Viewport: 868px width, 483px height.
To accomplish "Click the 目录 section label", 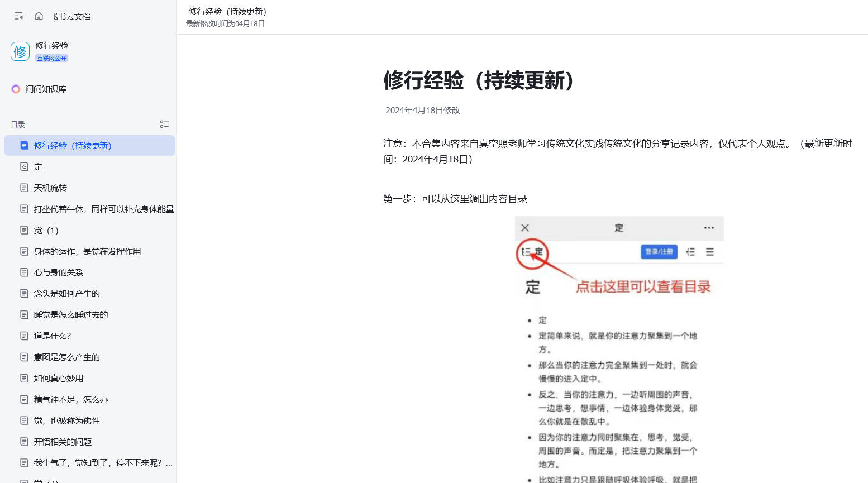I will [x=18, y=125].
